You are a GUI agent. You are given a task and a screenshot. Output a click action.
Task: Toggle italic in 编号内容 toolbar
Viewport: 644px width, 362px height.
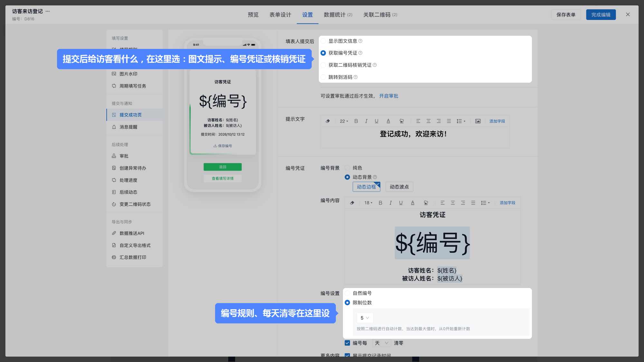(x=391, y=203)
